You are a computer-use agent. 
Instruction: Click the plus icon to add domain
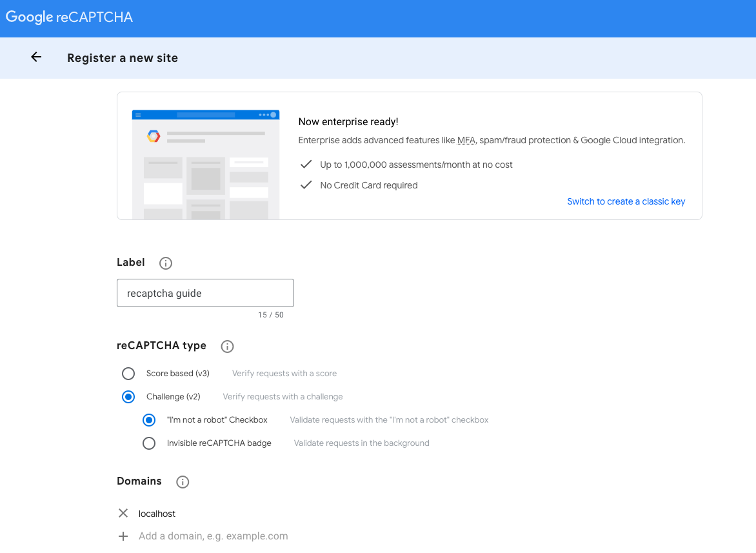(123, 536)
